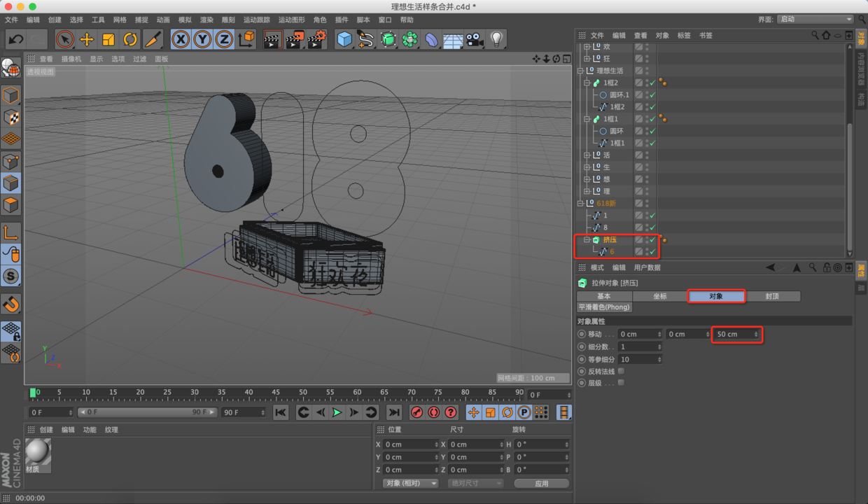This screenshot has width=868, height=504.
Task: Select the Scale tool
Action: (x=108, y=39)
